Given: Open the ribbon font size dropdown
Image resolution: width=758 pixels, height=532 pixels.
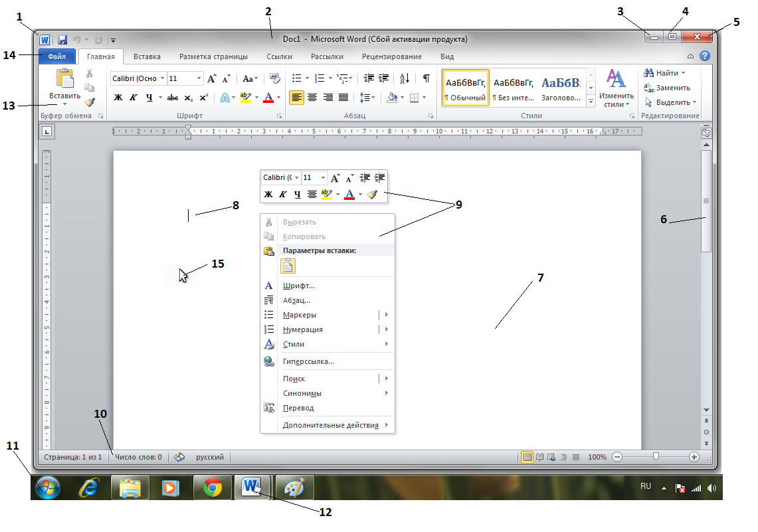Looking at the screenshot, I should [199, 78].
